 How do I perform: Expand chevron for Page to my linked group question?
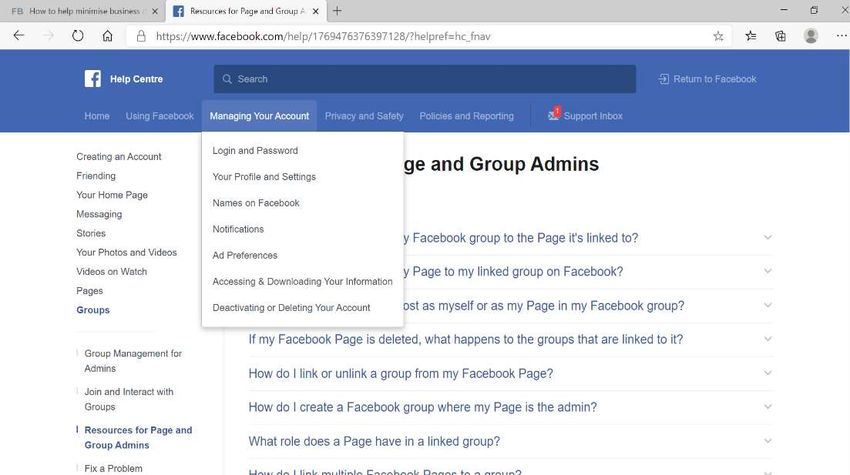coord(768,271)
